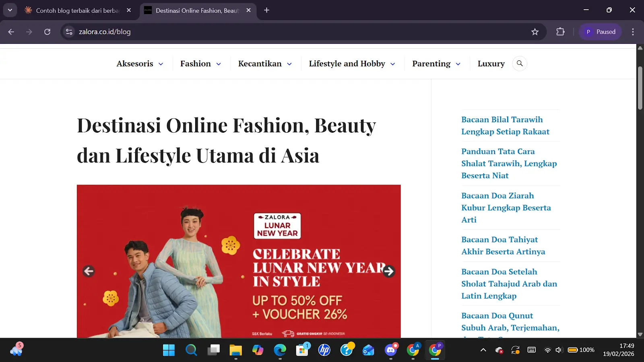Click the blog search magnifier icon
This screenshot has height=362, width=644.
(520, 64)
